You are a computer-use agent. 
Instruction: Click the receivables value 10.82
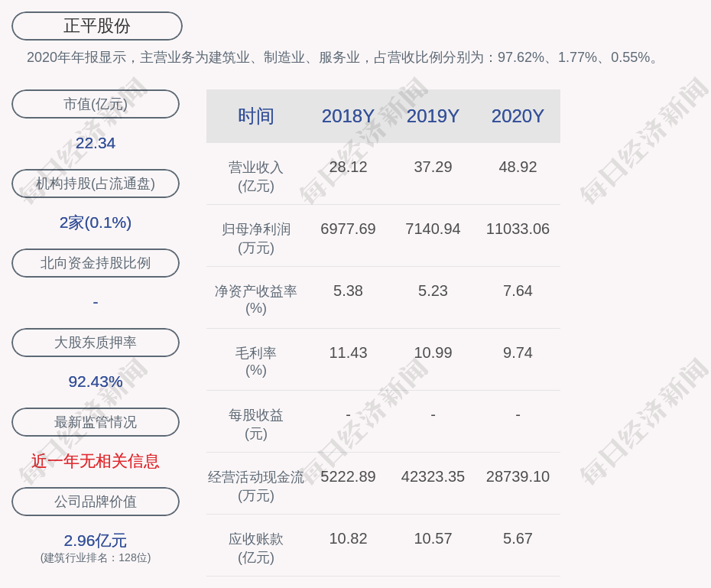click(x=348, y=538)
